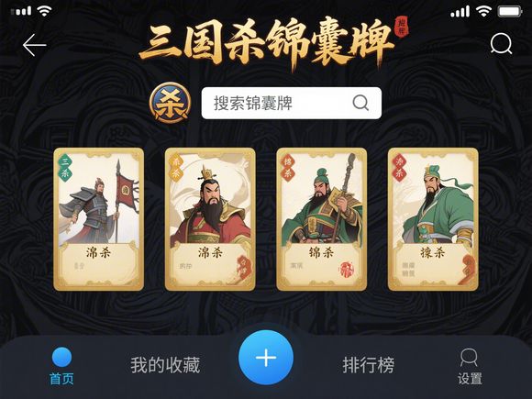The width and height of the screenshot is (532, 399).
Task: Click the red stamp on 锦杀 card
Action: tap(347, 271)
